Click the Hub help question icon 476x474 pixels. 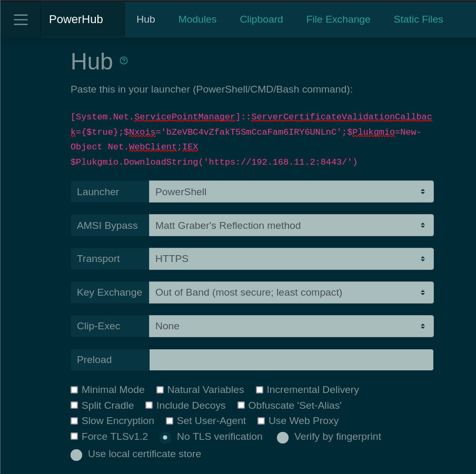124,60
